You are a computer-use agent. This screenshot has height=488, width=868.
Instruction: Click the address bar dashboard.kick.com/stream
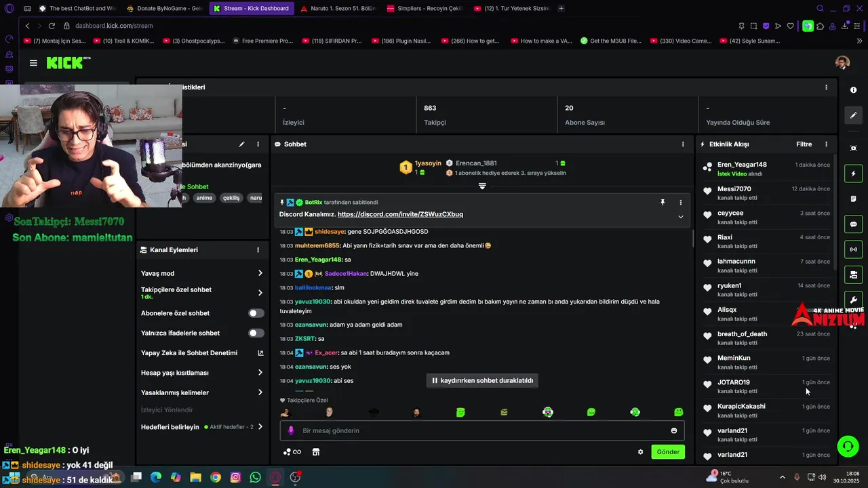click(x=114, y=26)
